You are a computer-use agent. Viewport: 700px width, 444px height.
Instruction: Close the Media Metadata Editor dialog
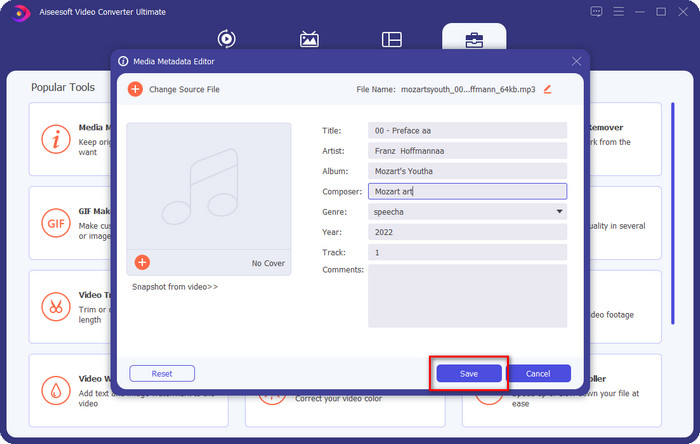pyautogui.click(x=576, y=61)
